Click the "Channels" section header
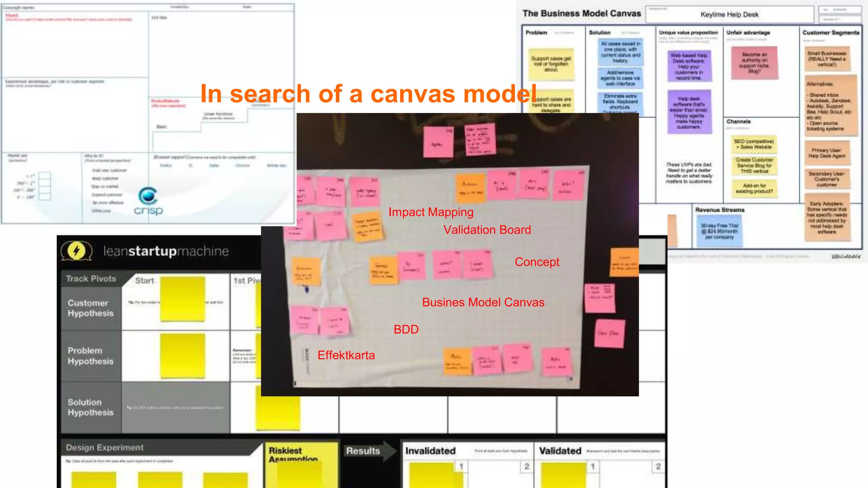868x488 pixels. click(x=738, y=122)
